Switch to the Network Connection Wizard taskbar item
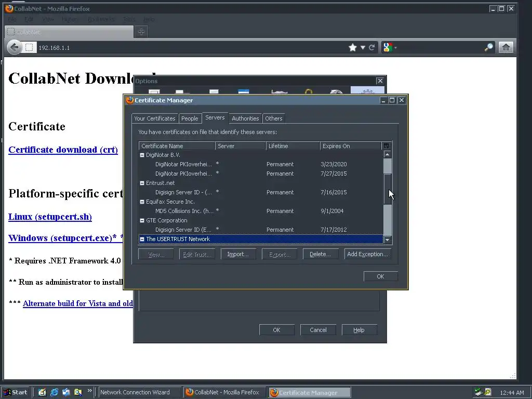The width and height of the screenshot is (532, 399). coord(139,392)
